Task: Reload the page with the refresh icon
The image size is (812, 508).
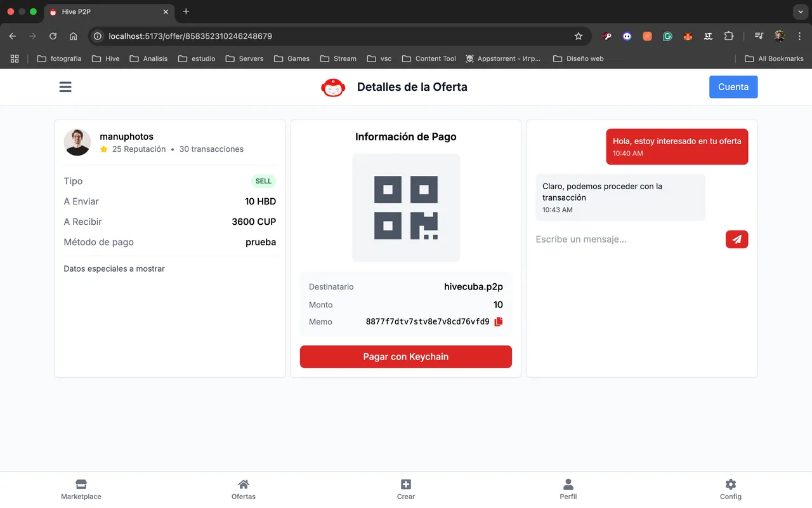Action: point(53,36)
